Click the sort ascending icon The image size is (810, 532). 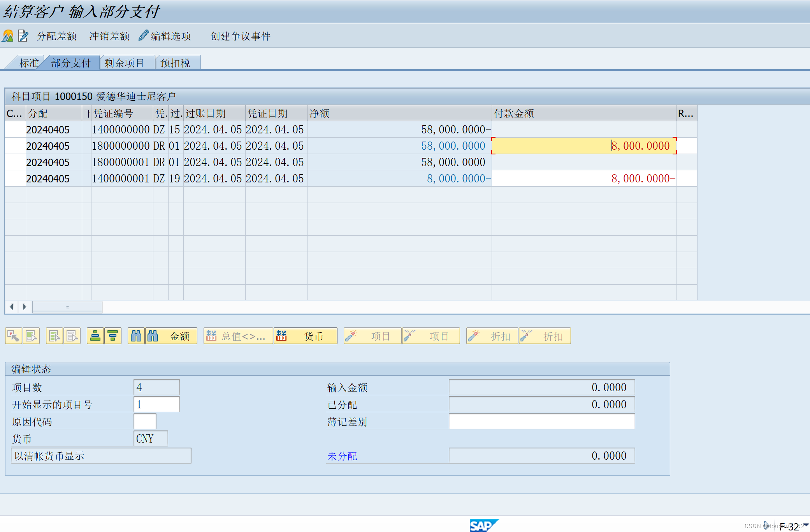[x=95, y=336]
